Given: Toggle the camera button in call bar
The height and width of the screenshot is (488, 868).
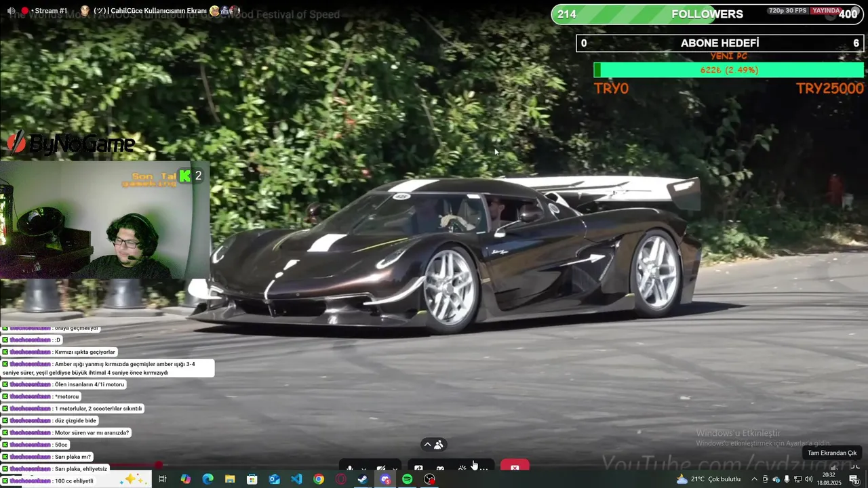Looking at the screenshot, I should 381,468.
